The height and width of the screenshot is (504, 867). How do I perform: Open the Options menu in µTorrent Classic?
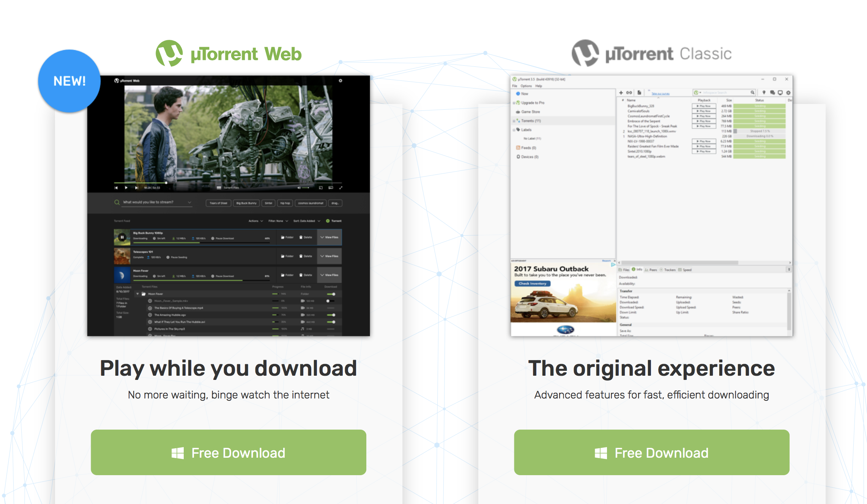coord(526,86)
